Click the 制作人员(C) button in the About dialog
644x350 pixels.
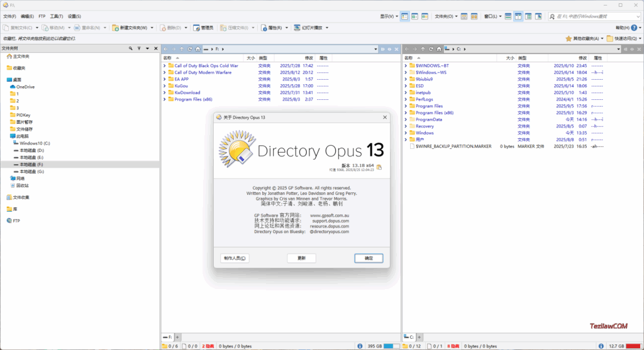235,258
